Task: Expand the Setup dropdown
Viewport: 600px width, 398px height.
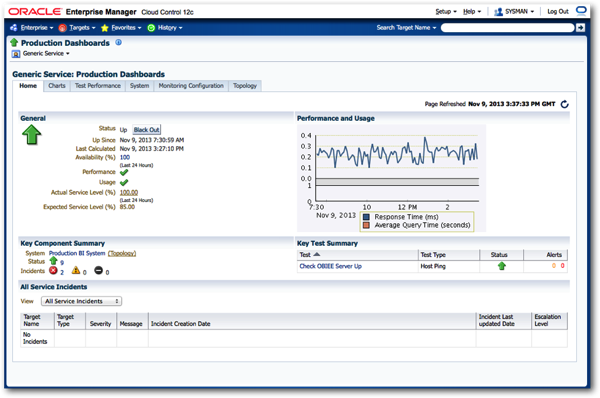Action: point(446,11)
